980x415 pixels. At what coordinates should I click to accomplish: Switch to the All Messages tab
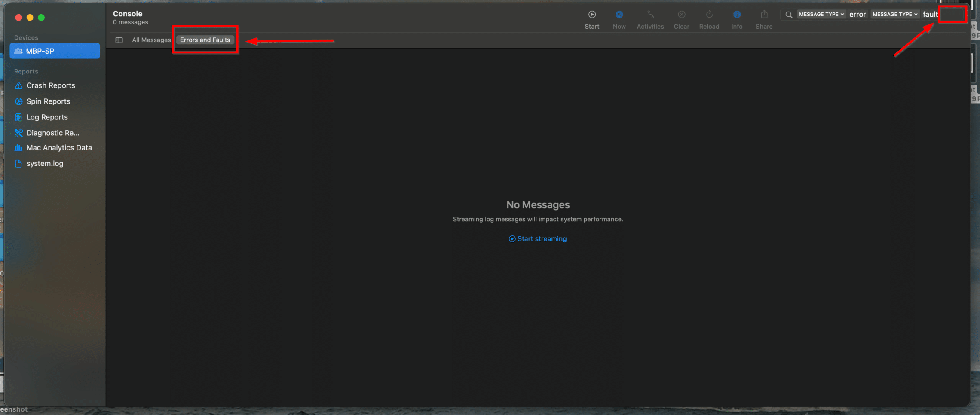pyautogui.click(x=151, y=40)
